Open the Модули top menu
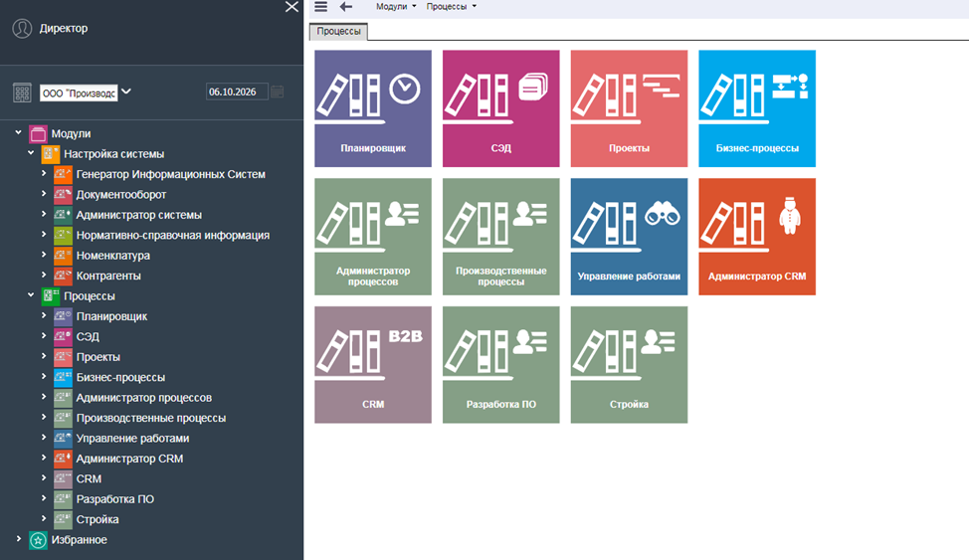This screenshot has height=560, width=969. coord(396,7)
